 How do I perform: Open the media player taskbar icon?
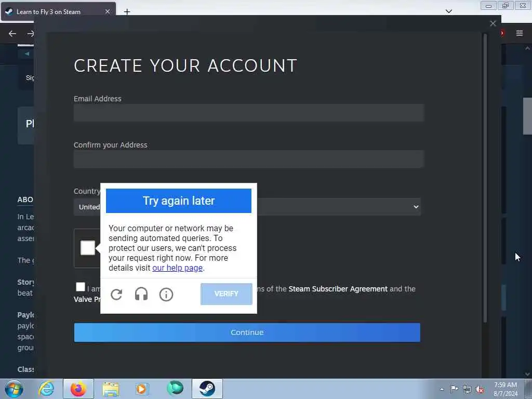point(142,389)
